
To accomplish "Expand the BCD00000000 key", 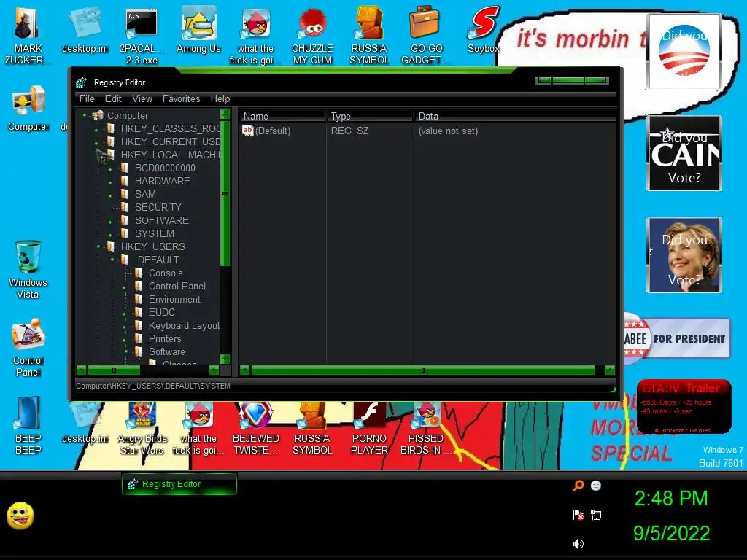I will [x=111, y=169].
